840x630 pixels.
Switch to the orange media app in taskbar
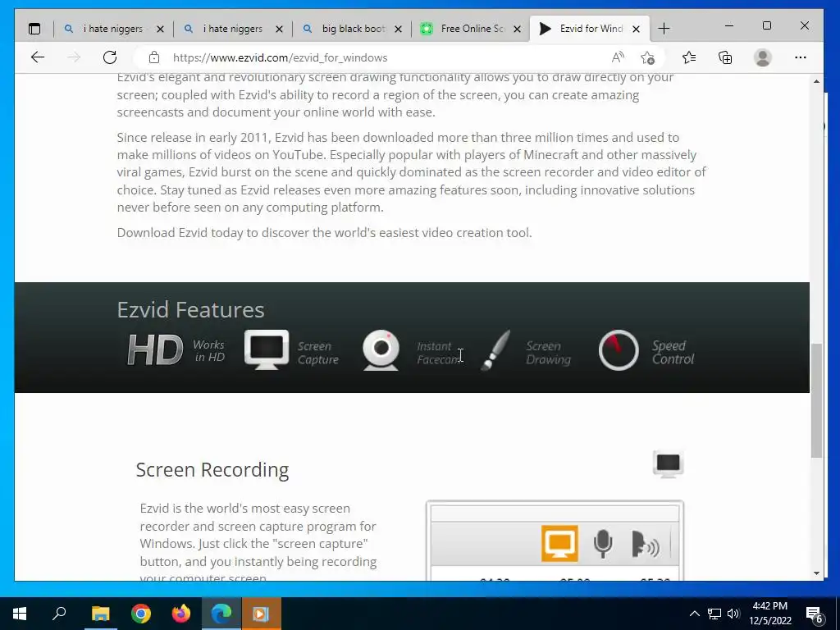click(x=262, y=614)
